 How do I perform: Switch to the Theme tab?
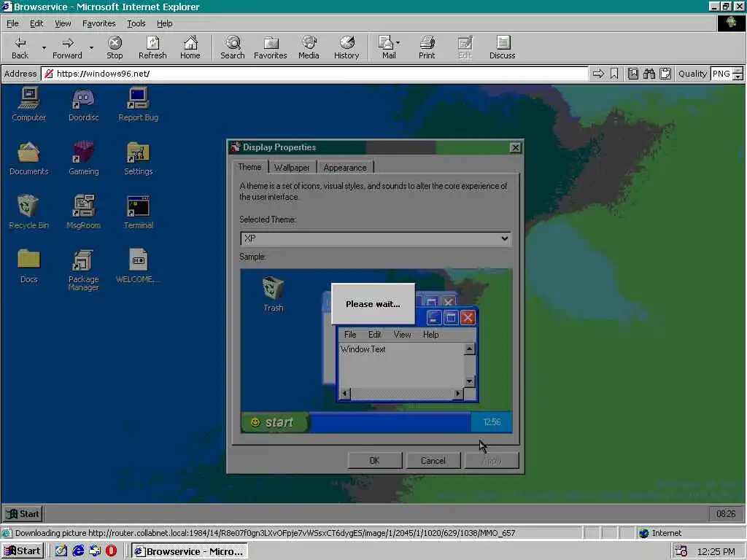click(x=249, y=167)
